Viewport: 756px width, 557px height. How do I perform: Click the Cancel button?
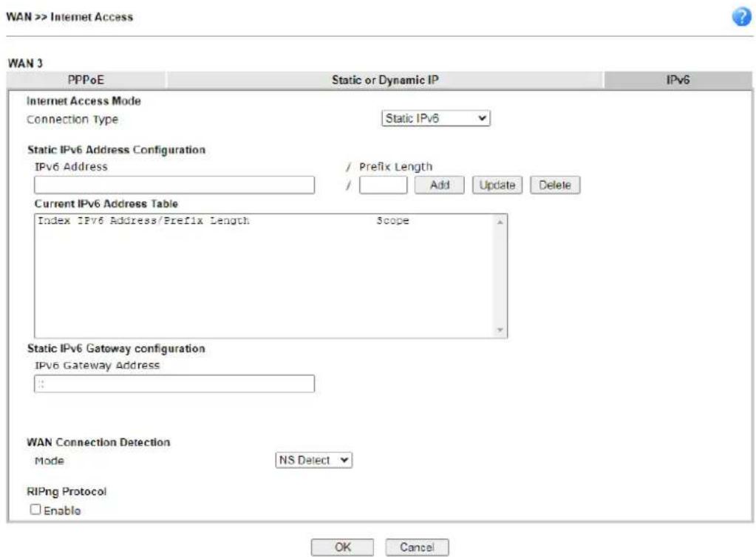(x=417, y=547)
